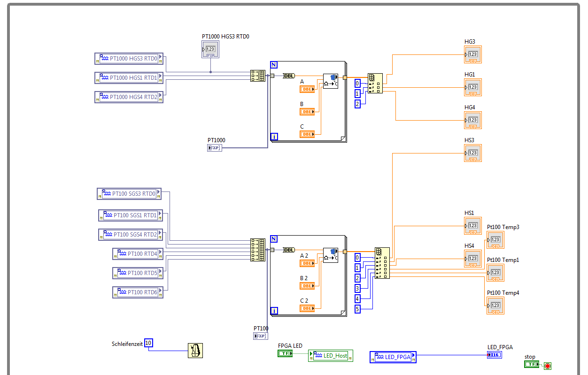Select the upper RTD conversion subVI icon
This screenshot has height=375, width=588.
330,81
